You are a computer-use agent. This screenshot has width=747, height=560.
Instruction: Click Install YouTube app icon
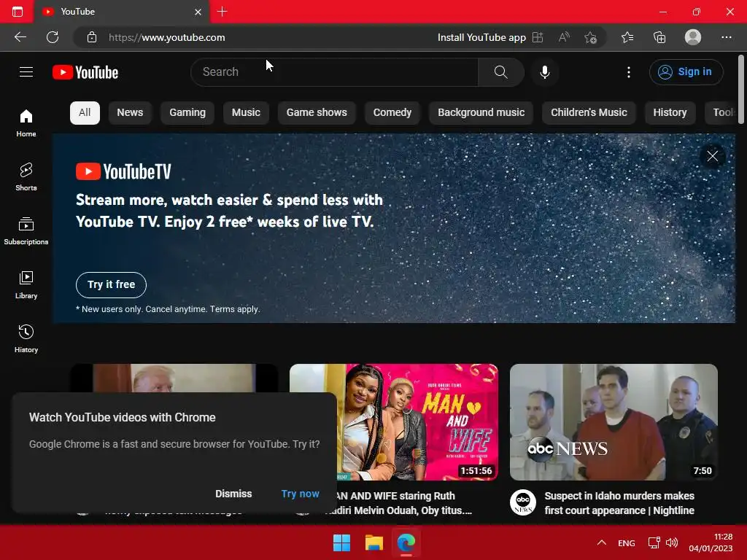coord(538,37)
